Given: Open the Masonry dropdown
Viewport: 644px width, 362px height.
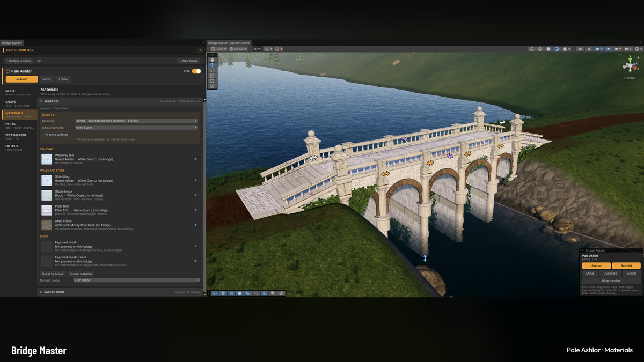Looking at the screenshot, I should (137, 121).
